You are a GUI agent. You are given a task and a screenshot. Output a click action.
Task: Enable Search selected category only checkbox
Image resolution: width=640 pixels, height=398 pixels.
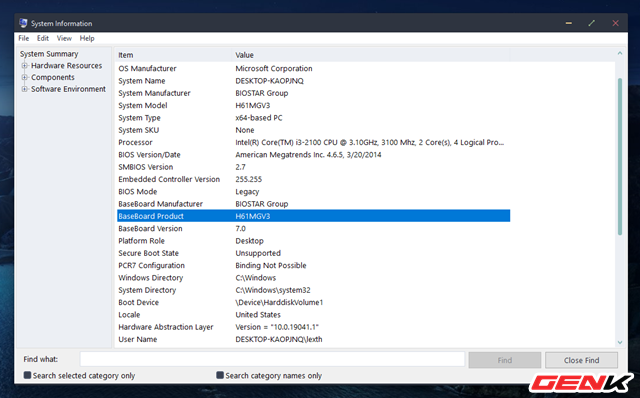coord(27,375)
